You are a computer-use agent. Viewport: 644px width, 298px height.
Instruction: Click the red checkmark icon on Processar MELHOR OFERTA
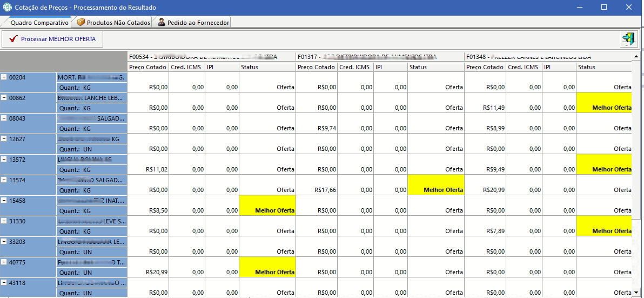(x=13, y=39)
